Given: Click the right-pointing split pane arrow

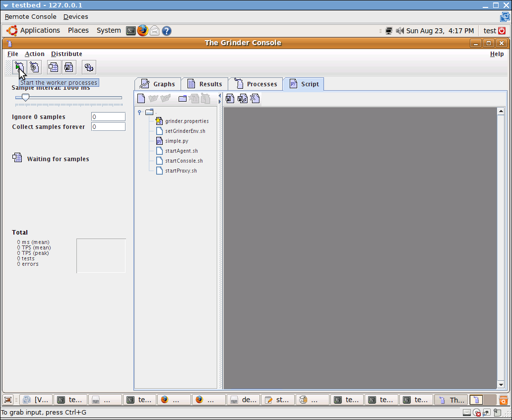Looking at the screenshot, I should click(x=220, y=102).
